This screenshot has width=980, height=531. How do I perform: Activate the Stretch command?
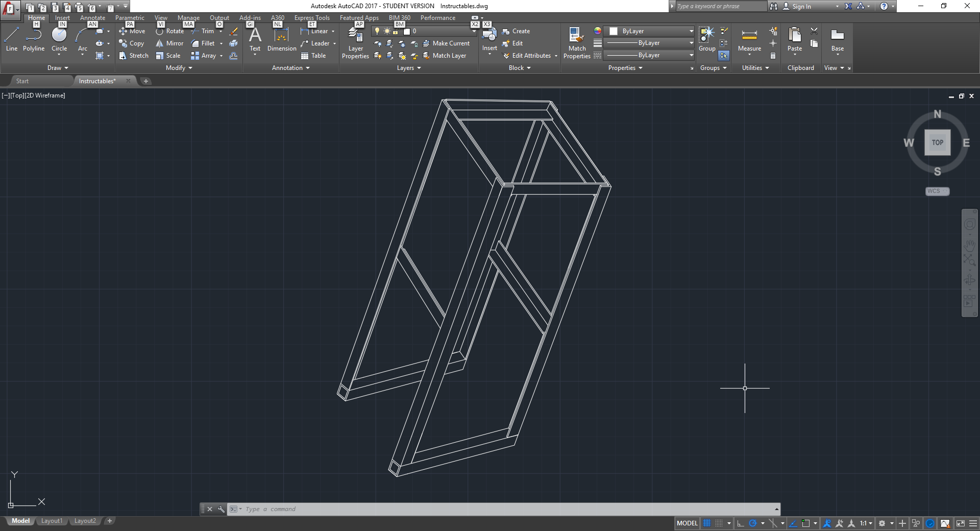(x=134, y=56)
